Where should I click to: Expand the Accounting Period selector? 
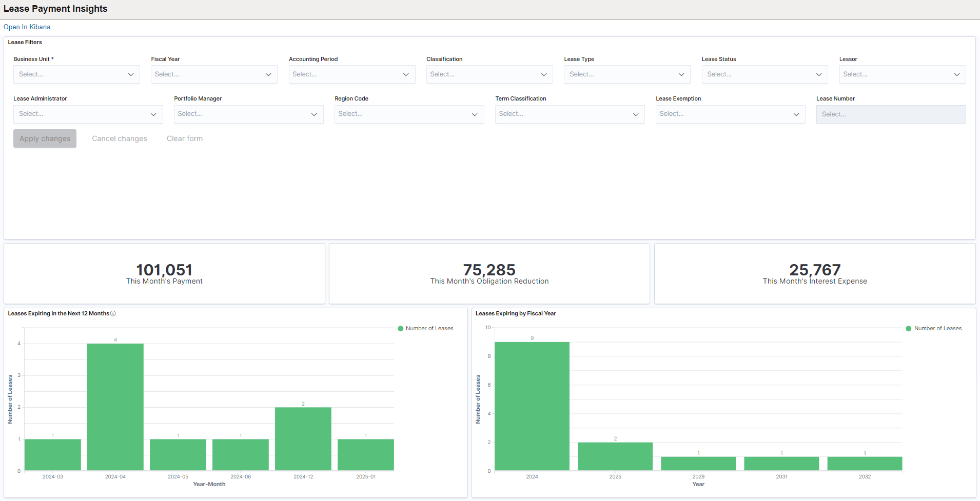coord(351,74)
